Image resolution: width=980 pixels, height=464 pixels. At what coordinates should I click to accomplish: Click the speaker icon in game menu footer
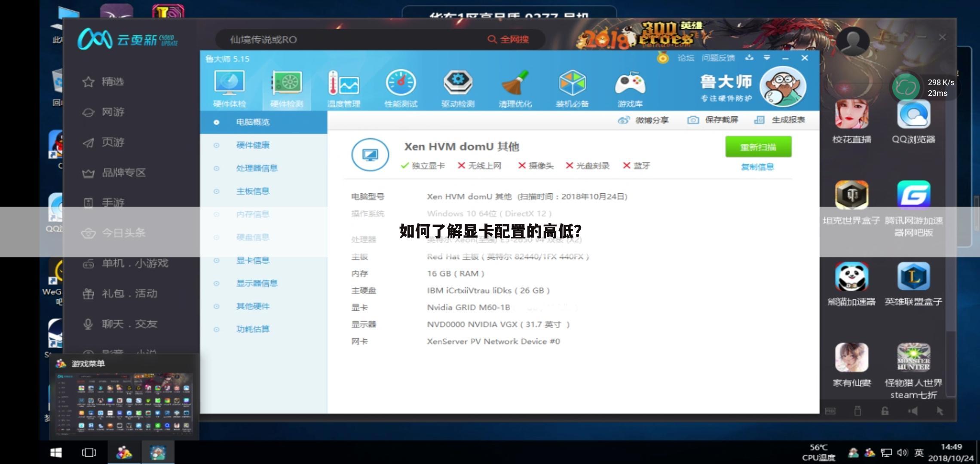pos(913,411)
